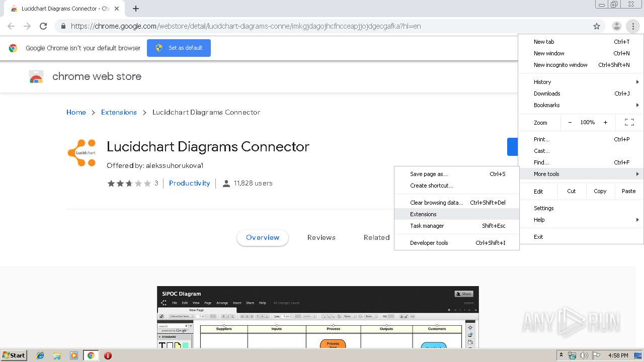Screen dimensions: 644x362
Task: Click the volume speaker tray icon
Action: coord(585,355)
